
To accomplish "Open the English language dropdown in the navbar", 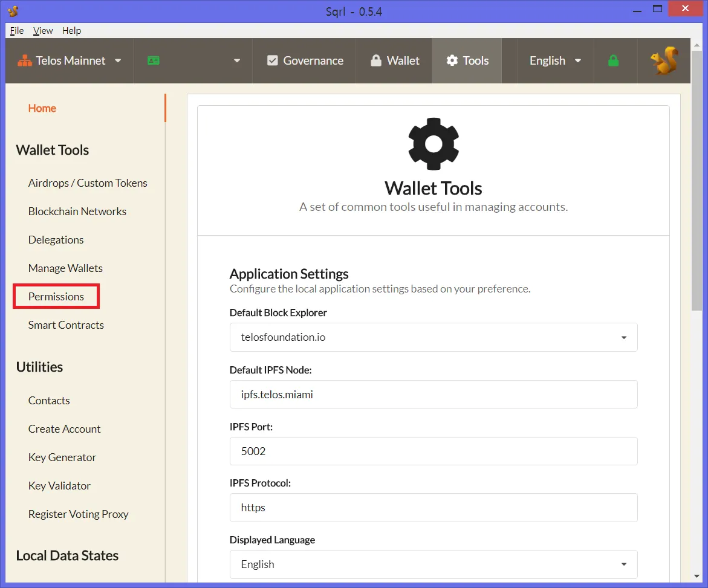I will tap(555, 60).
